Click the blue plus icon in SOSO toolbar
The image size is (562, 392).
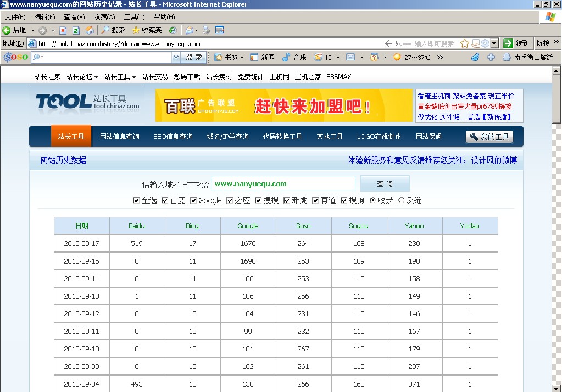[491, 57]
